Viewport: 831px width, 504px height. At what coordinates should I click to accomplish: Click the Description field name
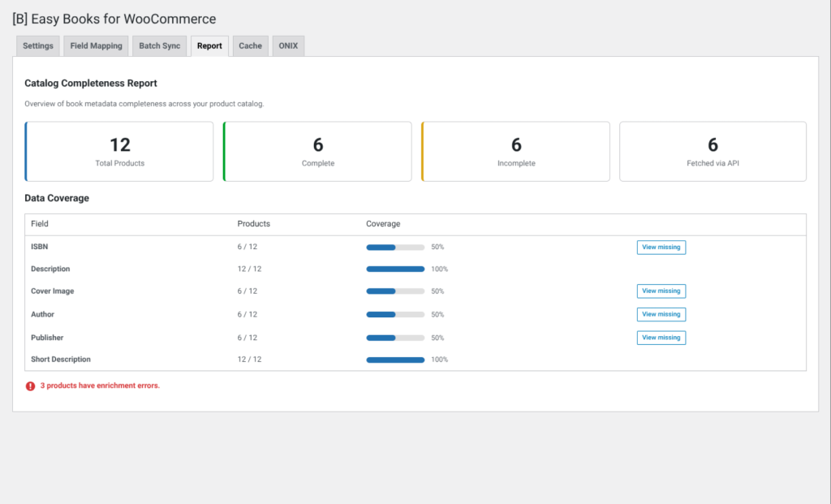pyautogui.click(x=50, y=269)
